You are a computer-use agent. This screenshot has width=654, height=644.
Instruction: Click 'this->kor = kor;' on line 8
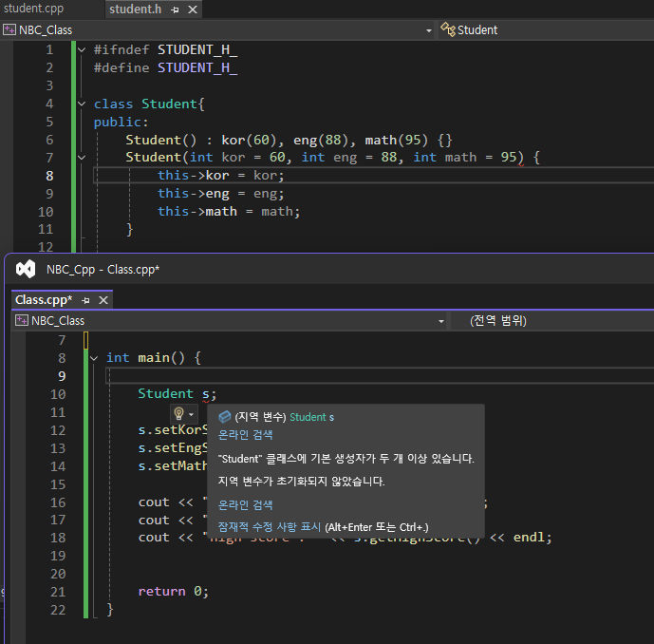[220, 176]
